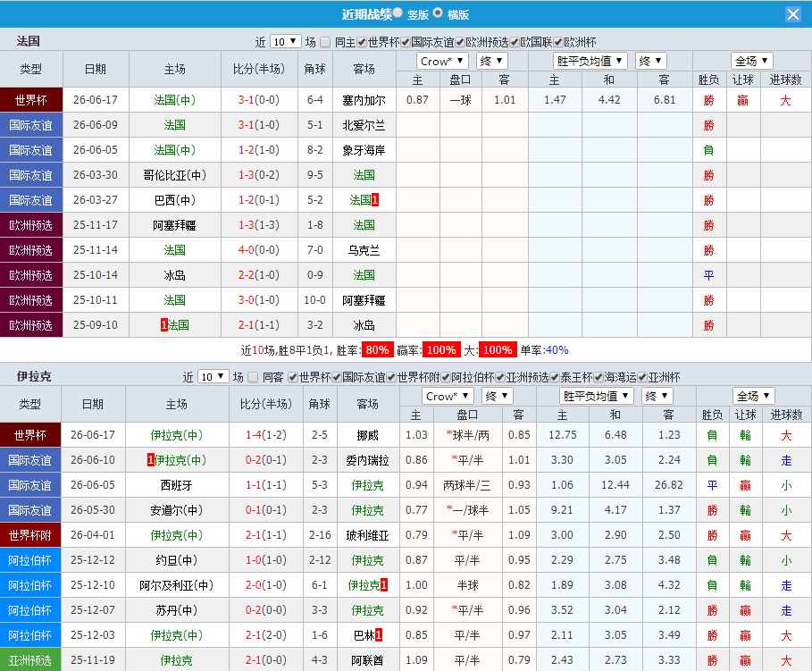This screenshot has width=812, height=671.
Task: Open France 全场 dropdown
Action: [752, 61]
